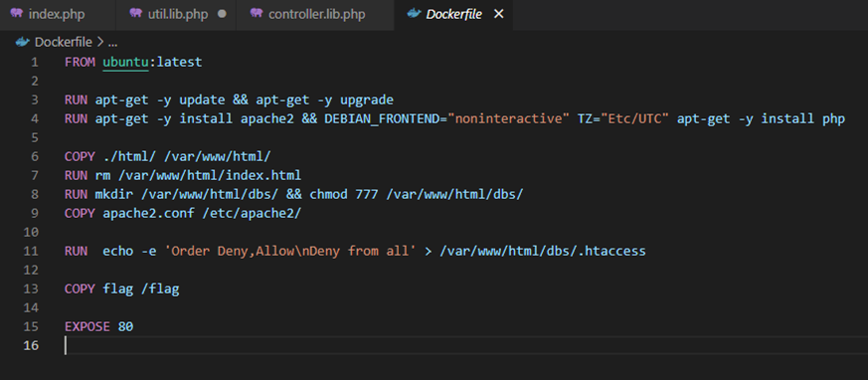Click 'echo' on line 11

pyautogui.click(x=118, y=251)
